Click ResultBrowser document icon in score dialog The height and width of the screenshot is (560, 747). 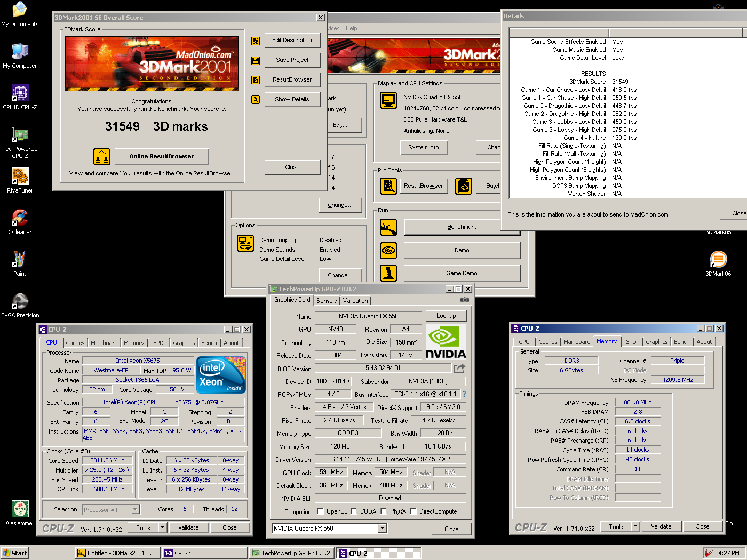coord(256,80)
